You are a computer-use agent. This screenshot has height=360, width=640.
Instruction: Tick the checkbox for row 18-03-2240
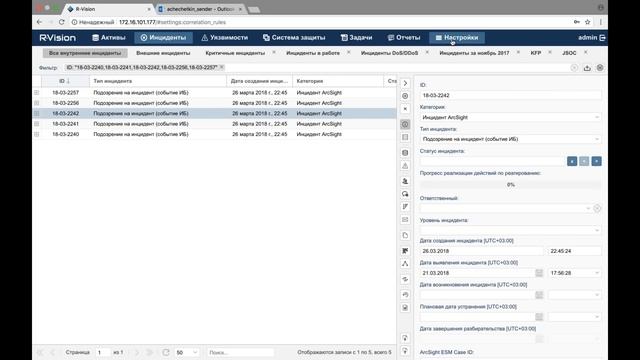pos(37,134)
